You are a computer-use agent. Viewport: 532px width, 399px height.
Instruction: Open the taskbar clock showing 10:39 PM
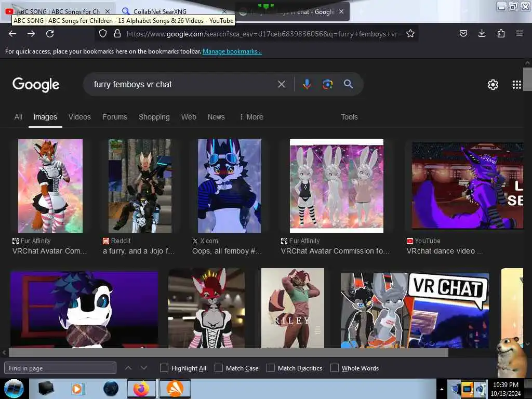506,389
